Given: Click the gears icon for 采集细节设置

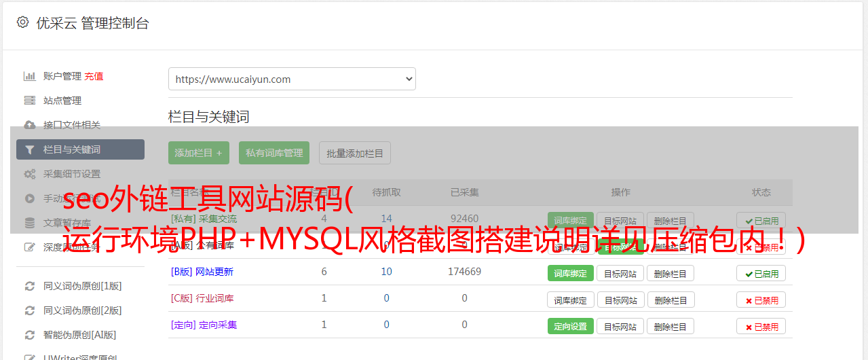Looking at the screenshot, I should (x=30, y=174).
